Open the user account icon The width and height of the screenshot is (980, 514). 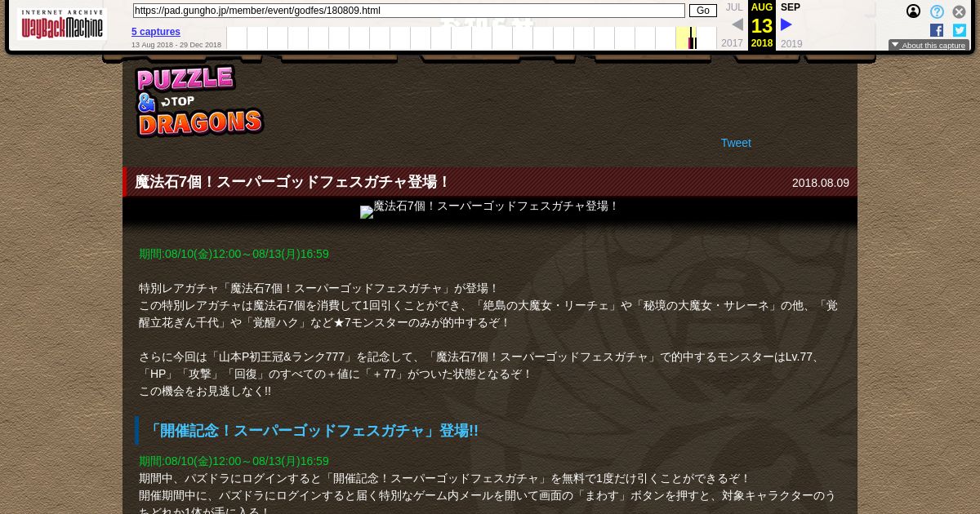913,11
